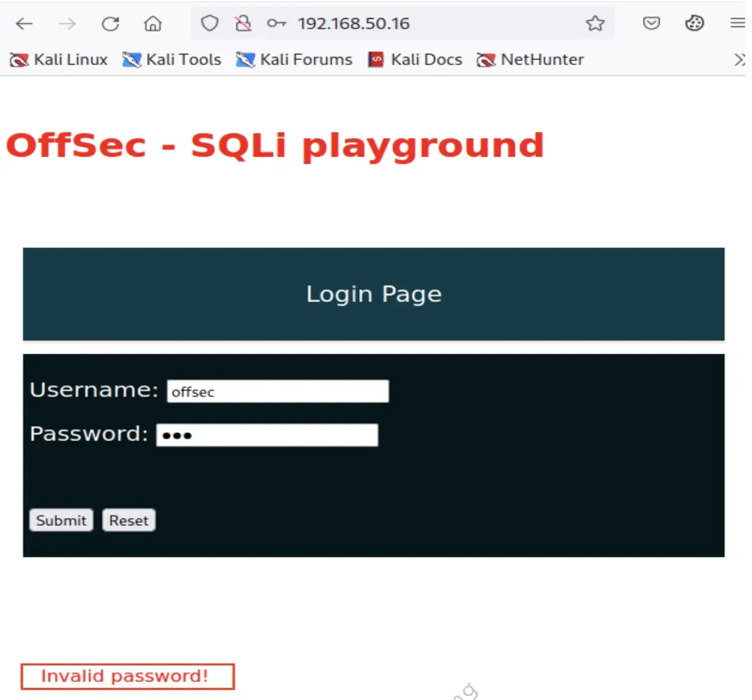Click the "Login Page" header text
Screen dimensions: 752x700
pos(374,294)
